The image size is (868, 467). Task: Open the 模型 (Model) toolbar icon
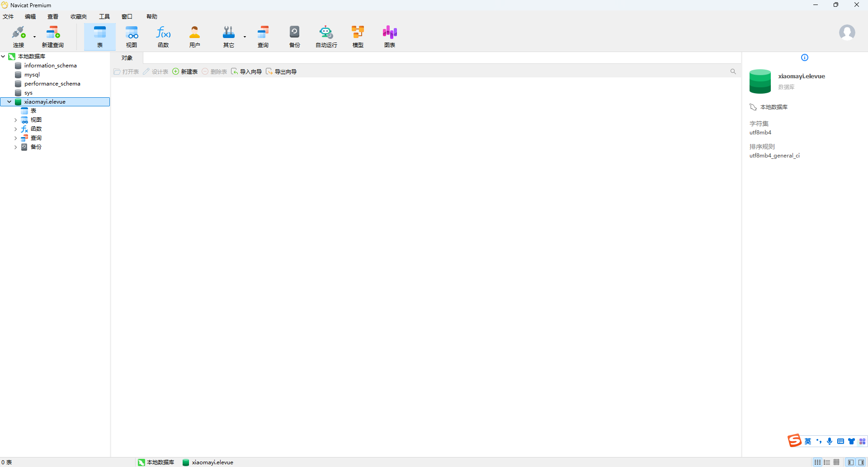pyautogui.click(x=358, y=37)
